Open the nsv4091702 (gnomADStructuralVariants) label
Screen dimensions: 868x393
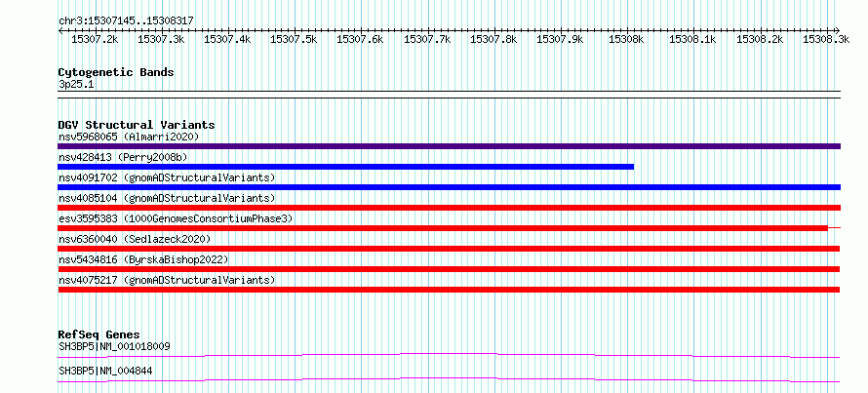click(167, 177)
